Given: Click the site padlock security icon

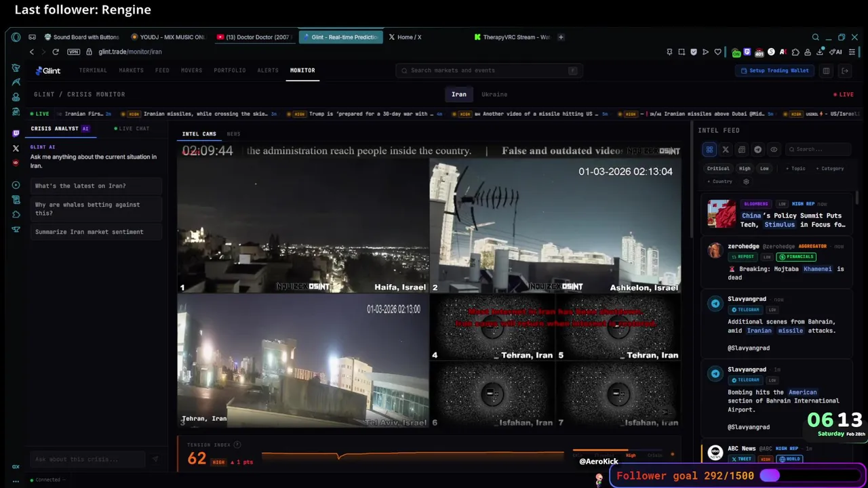Looking at the screenshot, I should (x=89, y=52).
